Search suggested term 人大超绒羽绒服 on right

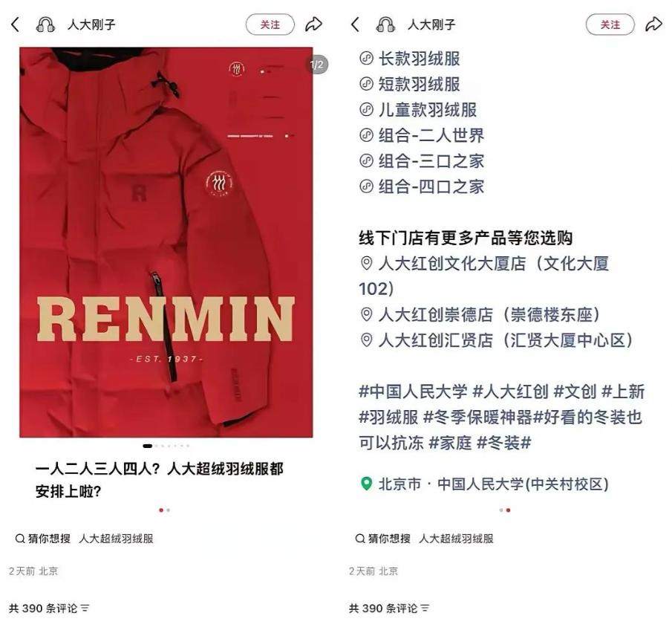[456, 539]
